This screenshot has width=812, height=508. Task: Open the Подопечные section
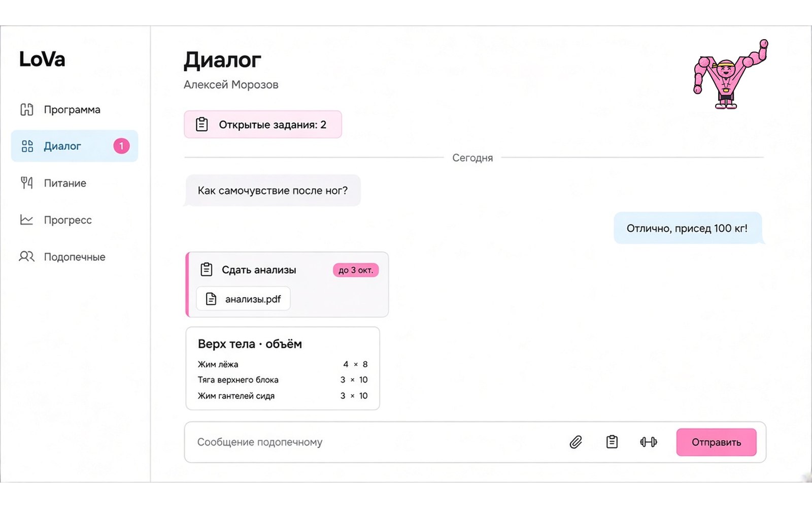pos(75,257)
